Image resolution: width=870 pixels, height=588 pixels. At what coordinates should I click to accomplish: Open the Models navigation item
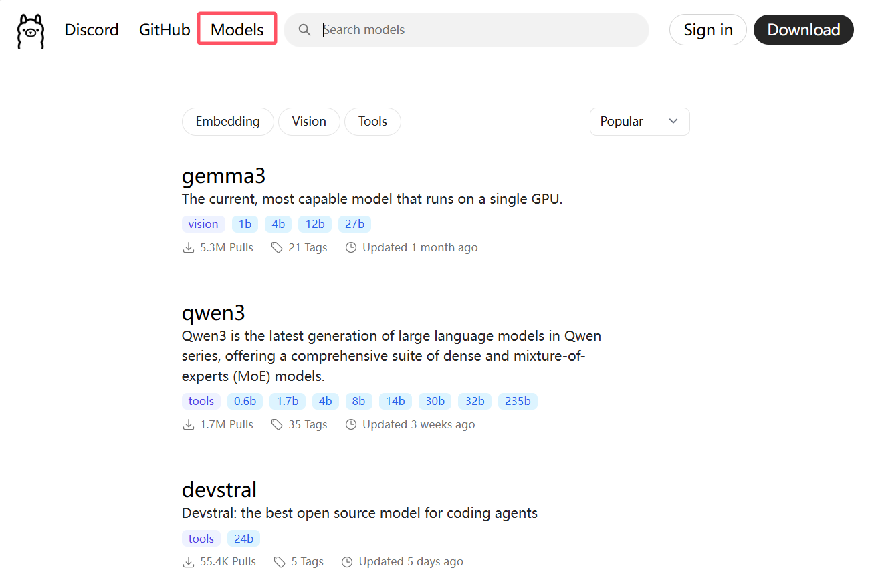pyautogui.click(x=237, y=30)
